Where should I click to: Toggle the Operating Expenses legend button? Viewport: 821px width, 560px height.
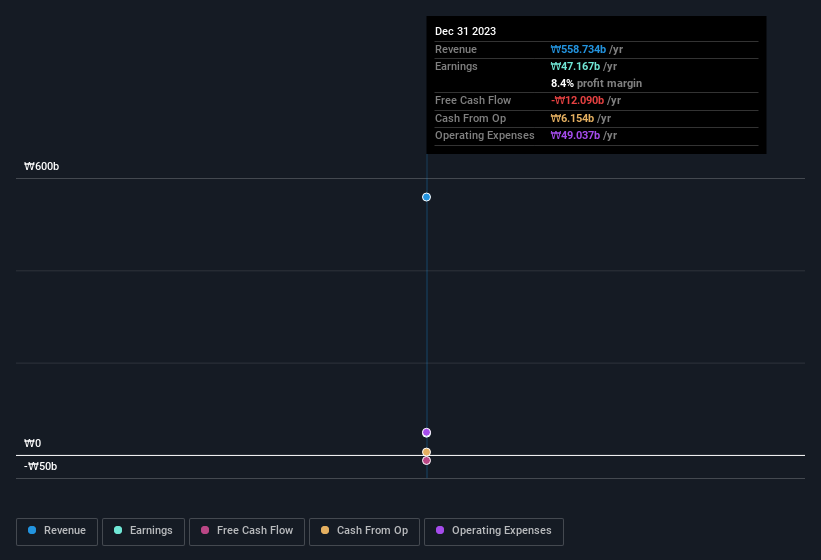coord(494,532)
